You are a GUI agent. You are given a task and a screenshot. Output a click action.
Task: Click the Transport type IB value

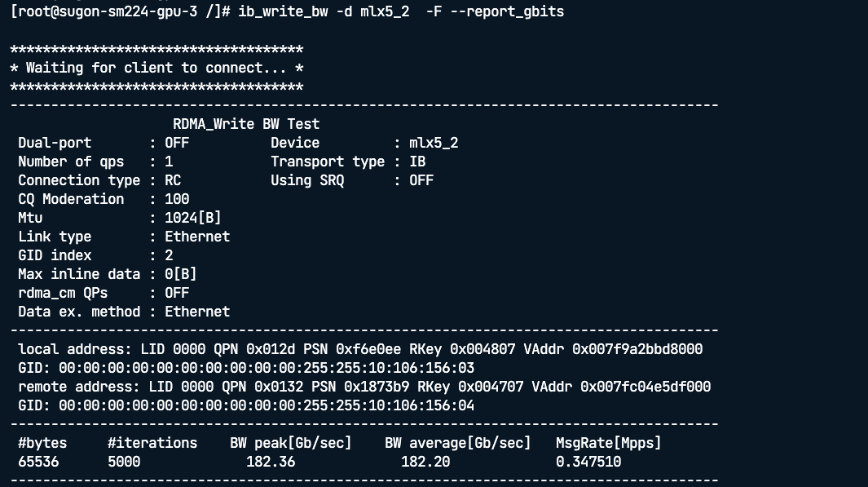tap(417, 162)
